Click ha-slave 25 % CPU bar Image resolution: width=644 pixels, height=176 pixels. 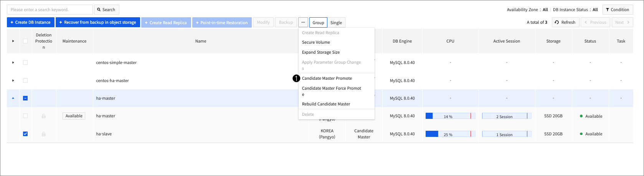(450, 134)
